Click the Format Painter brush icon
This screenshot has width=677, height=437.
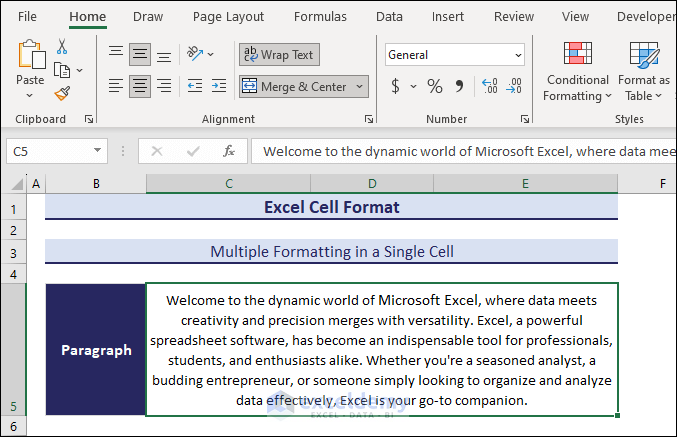tap(62, 93)
